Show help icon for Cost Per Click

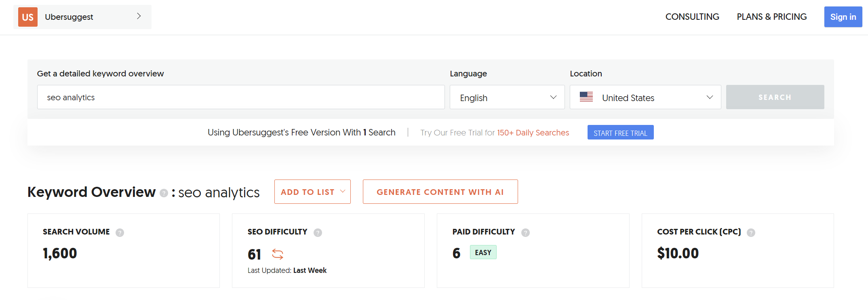pos(751,232)
